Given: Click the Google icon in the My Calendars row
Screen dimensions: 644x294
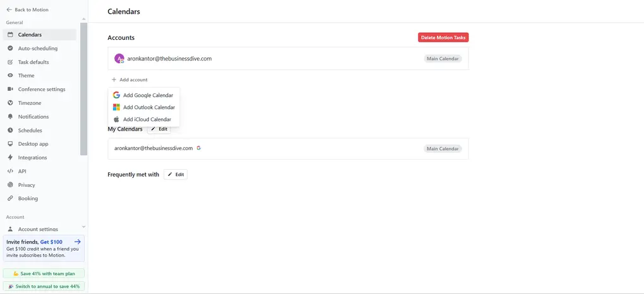Looking at the screenshot, I should point(199,148).
